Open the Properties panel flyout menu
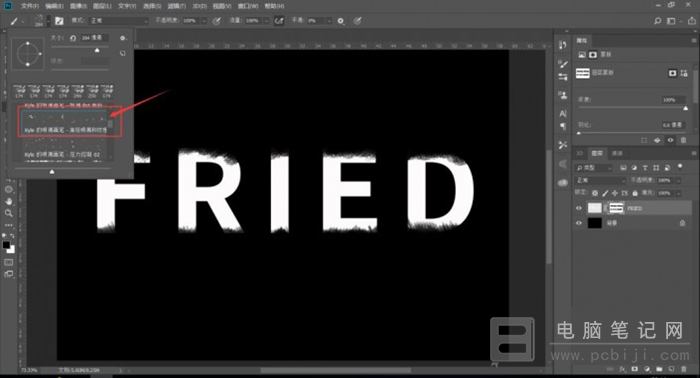The image size is (700, 378). point(694,40)
